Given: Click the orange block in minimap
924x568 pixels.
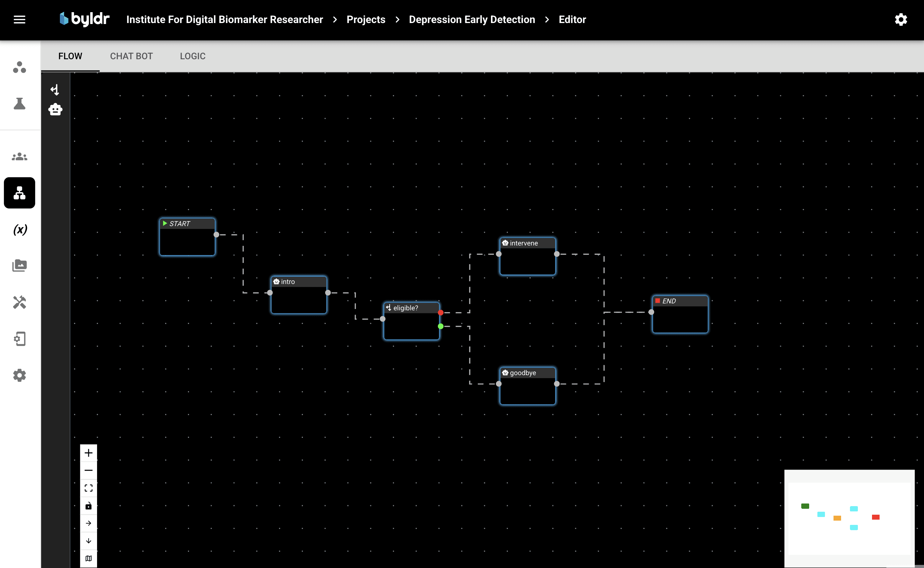Looking at the screenshot, I should point(837,518).
